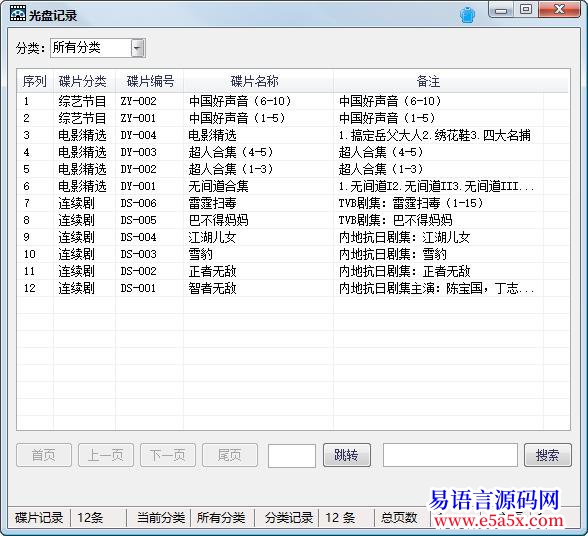Click the 当前分类 status bar label

[161, 518]
